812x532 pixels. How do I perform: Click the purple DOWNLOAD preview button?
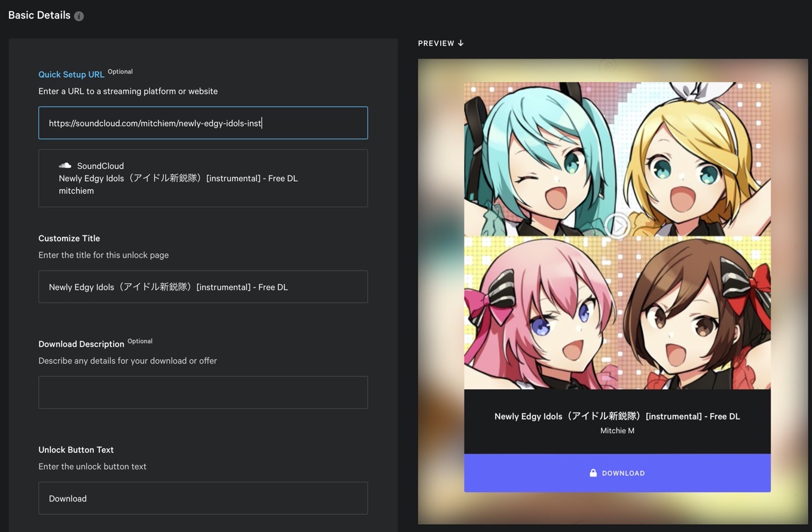coord(617,473)
